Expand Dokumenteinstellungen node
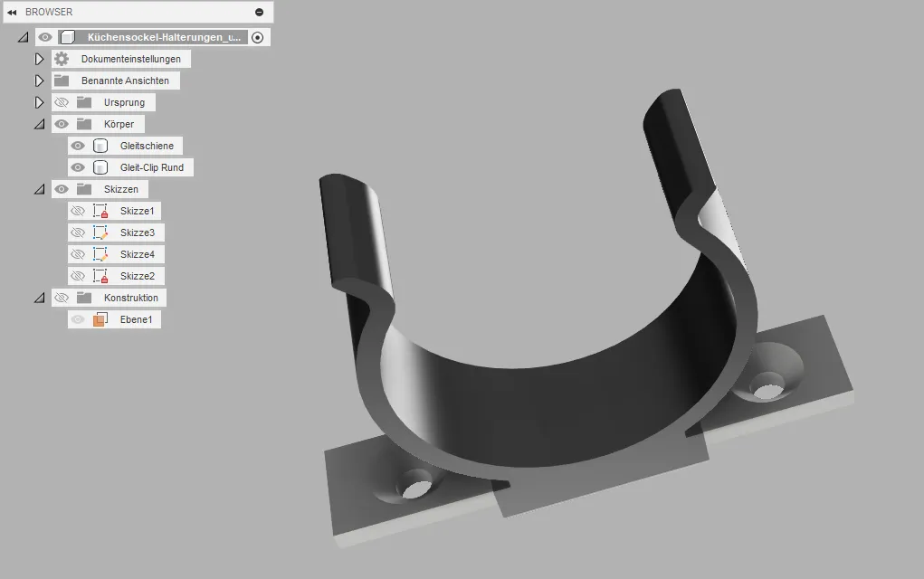The width and height of the screenshot is (924, 579). [x=39, y=59]
